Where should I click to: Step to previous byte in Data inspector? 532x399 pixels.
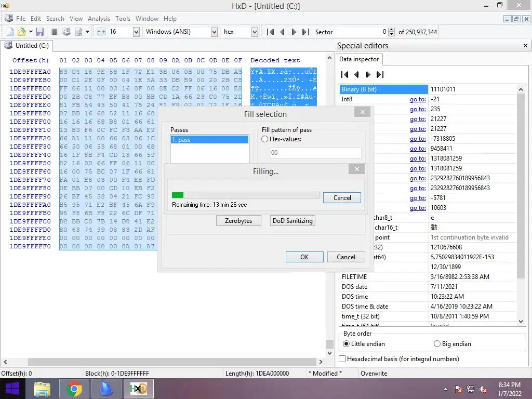(x=356, y=75)
